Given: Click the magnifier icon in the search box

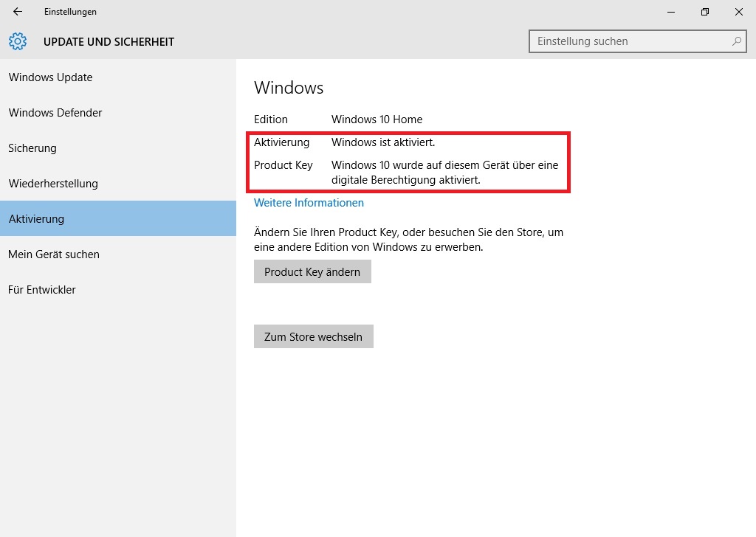Looking at the screenshot, I should (x=736, y=41).
